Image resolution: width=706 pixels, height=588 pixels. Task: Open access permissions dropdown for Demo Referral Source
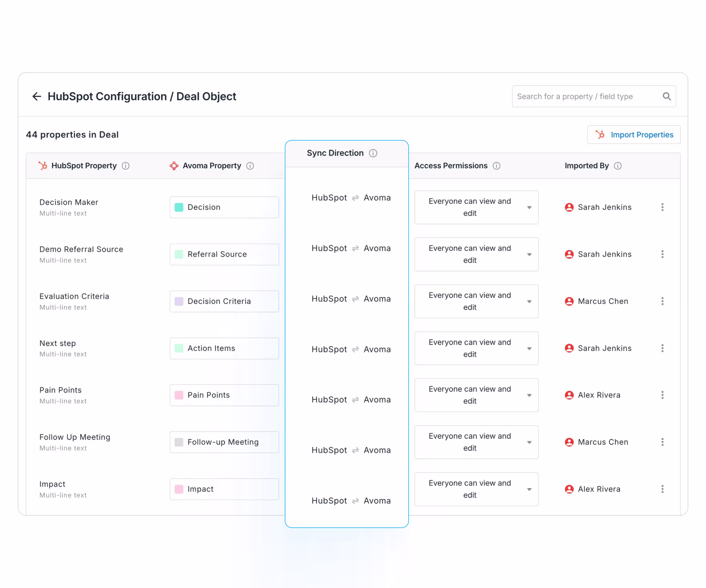tap(476, 254)
